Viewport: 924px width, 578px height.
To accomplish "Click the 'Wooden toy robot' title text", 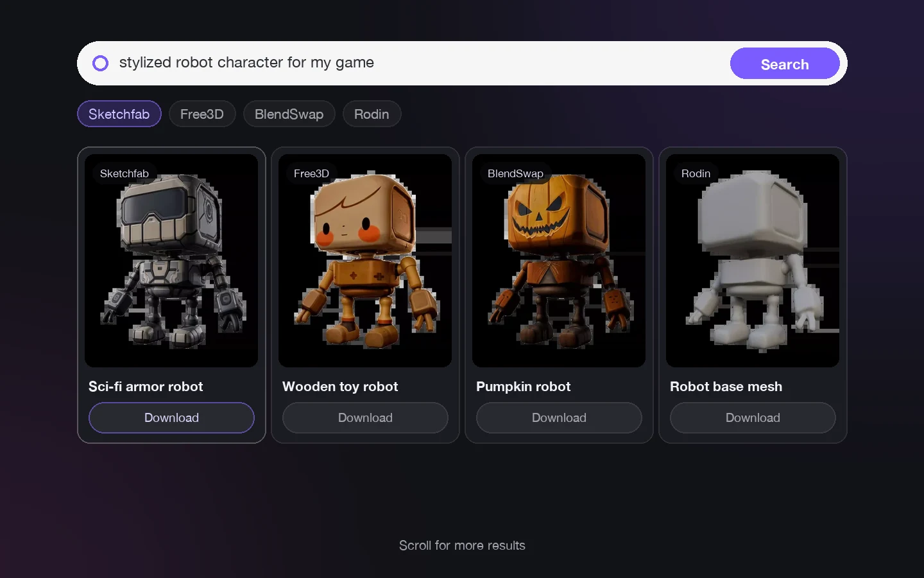I will [340, 387].
